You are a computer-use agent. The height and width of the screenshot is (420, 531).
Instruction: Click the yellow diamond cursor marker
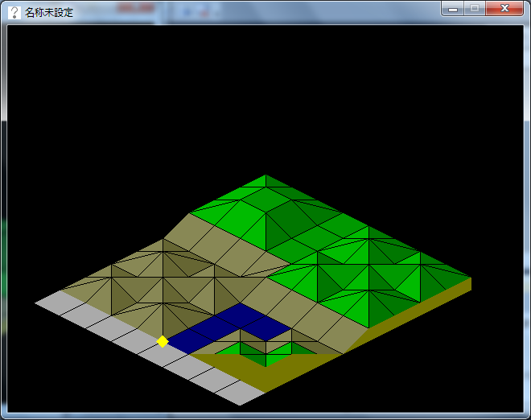tap(163, 341)
